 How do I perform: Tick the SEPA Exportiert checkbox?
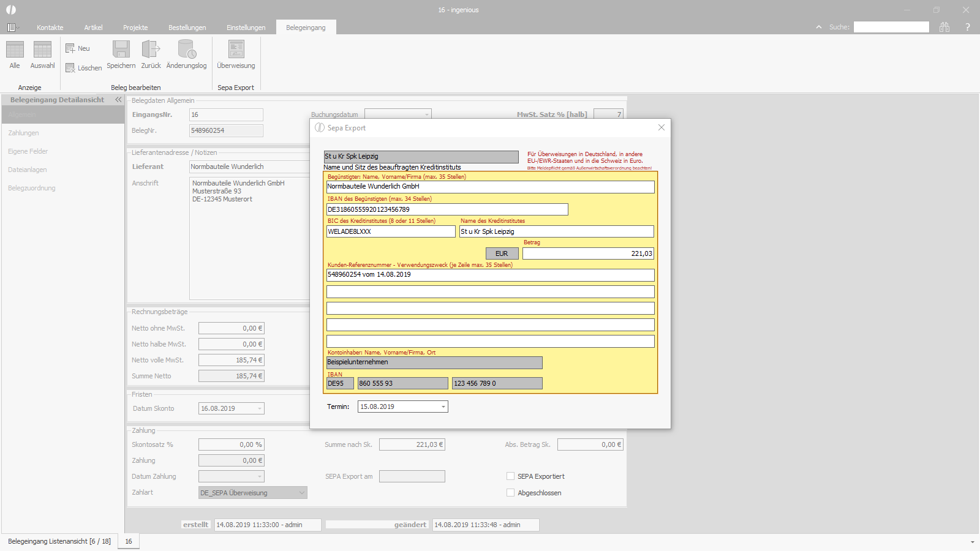click(510, 476)
